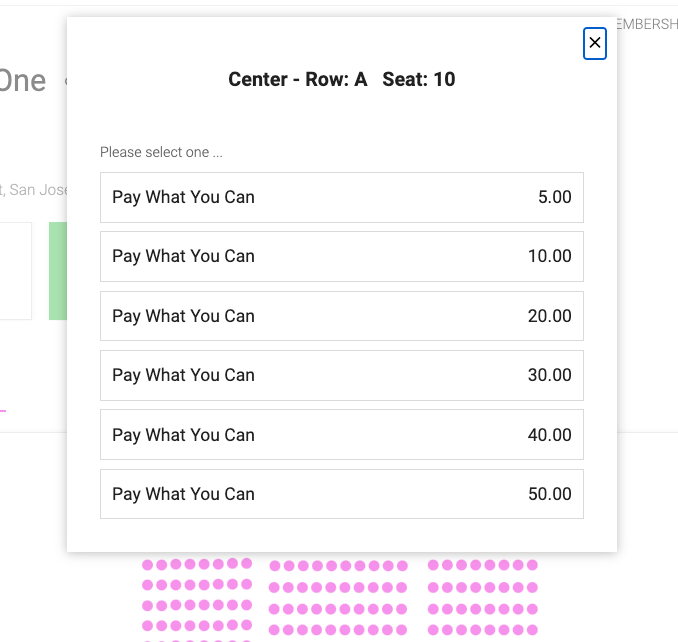Select the 30.00 Pay What You Can tier

342,375
